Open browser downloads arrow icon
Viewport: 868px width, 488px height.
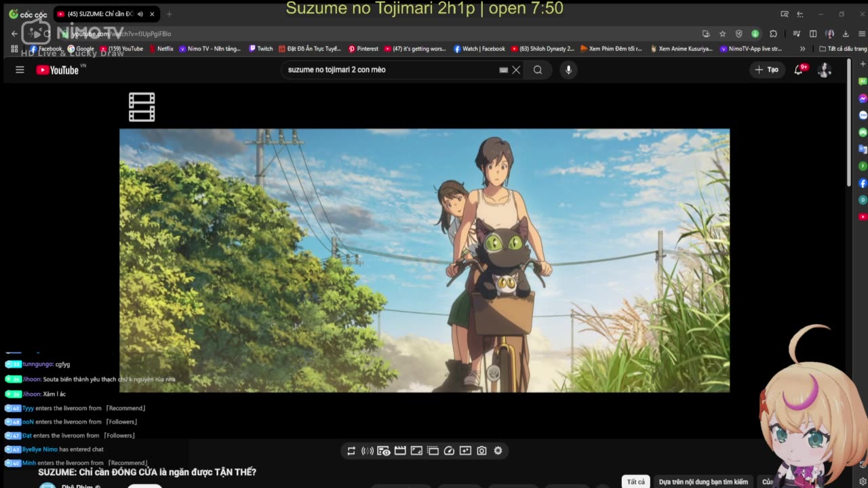click(846, 34)
